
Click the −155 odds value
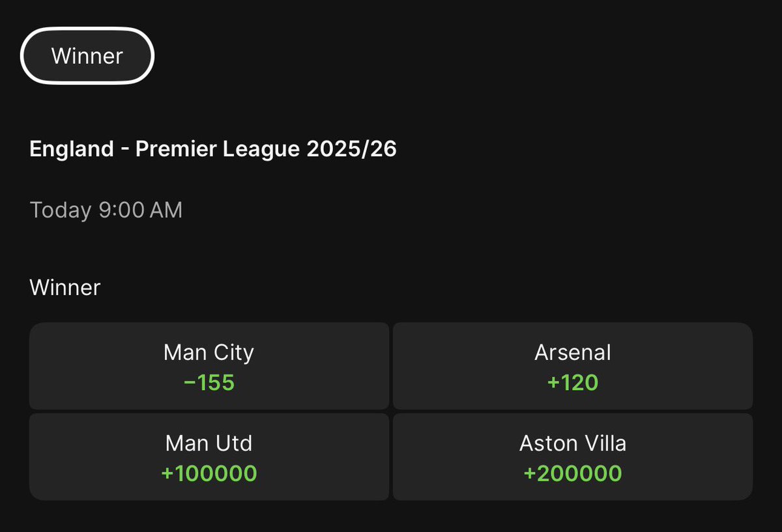pos(209,382)
